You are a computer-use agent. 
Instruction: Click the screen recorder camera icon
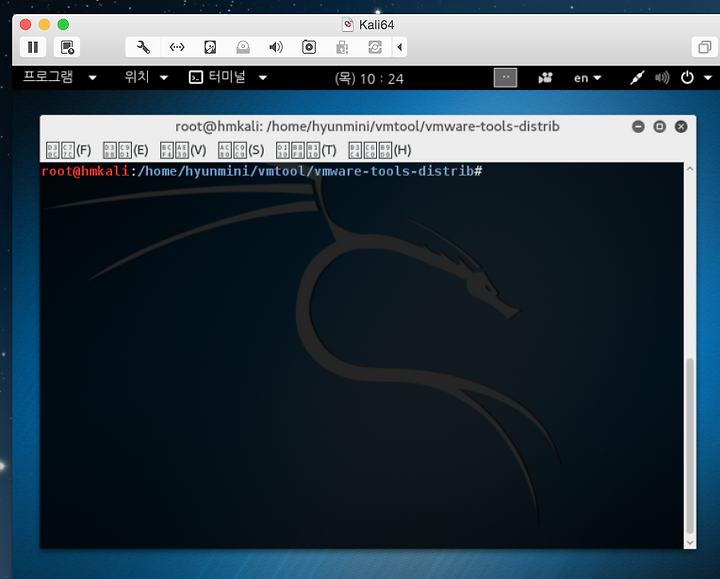click(545, 78)
